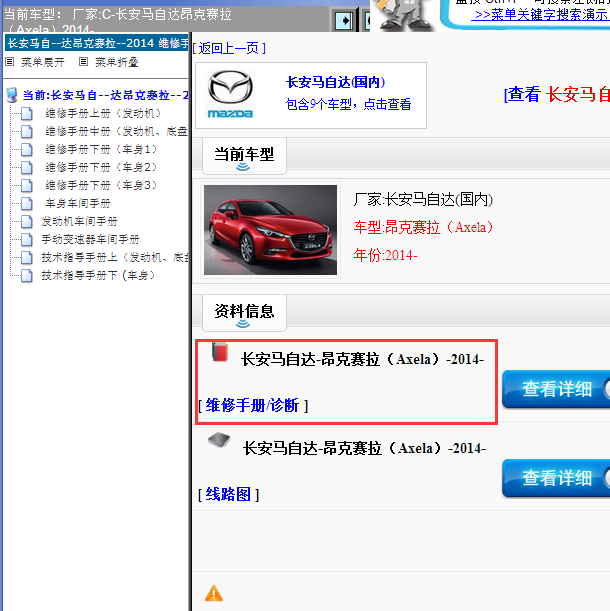The image size is (610, 611).
Task: Open 发动机车间手册 in tree
Action: tap(80, 221)
